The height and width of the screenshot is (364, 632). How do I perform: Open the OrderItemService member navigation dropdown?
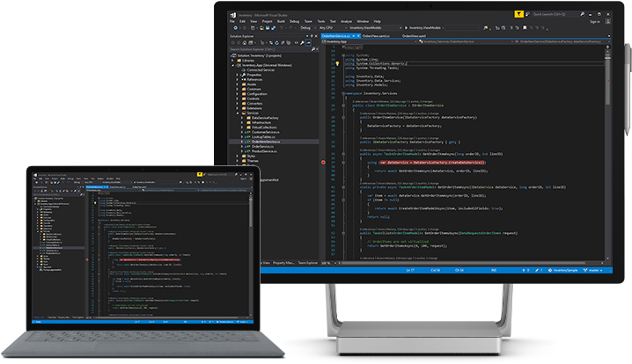pos(563,41)
